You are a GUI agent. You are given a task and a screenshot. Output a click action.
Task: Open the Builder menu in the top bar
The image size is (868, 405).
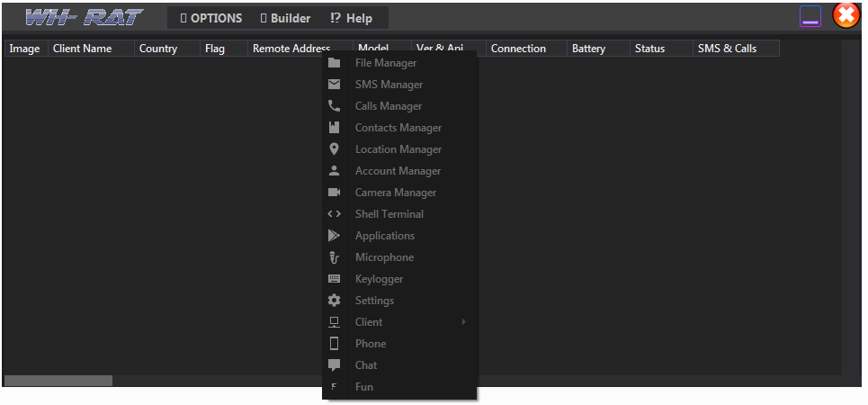click(285, 18)
